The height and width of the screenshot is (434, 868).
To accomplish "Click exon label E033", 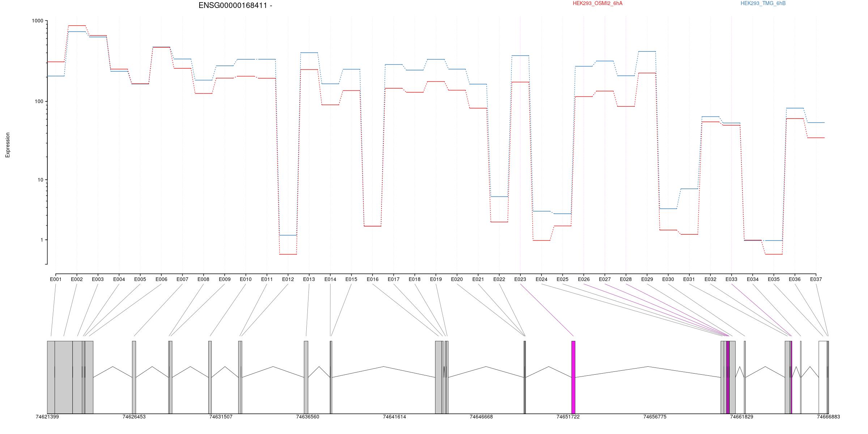I will 731,279.
